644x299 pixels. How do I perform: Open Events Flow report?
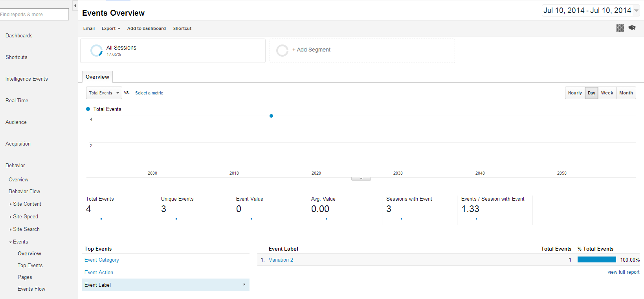[x=31, y=289]
